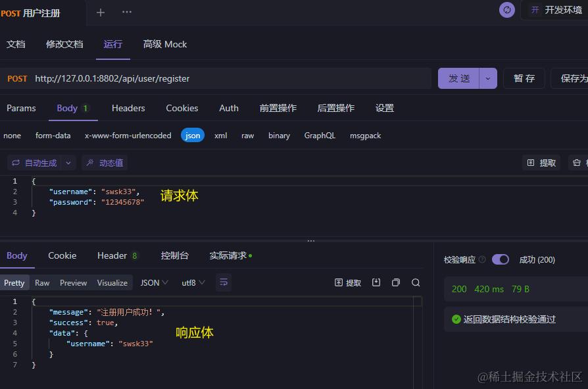
Task: Open the 开发环境 environment selector
Action: point(556,10)
